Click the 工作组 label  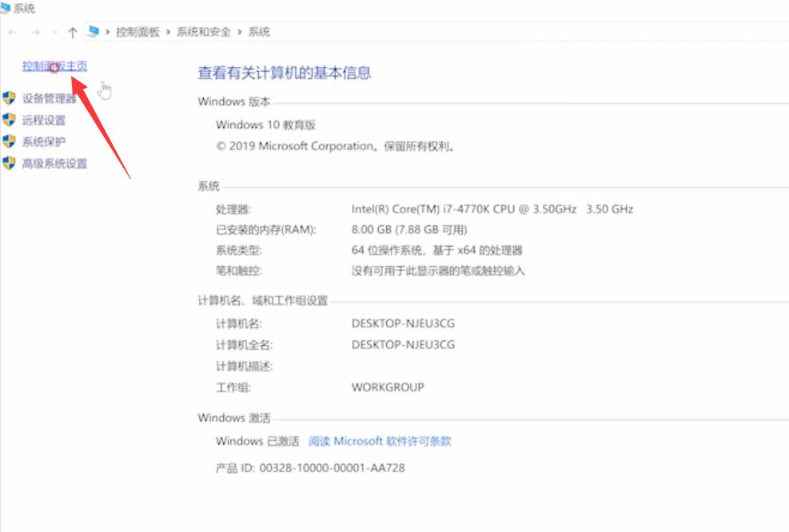233,387
